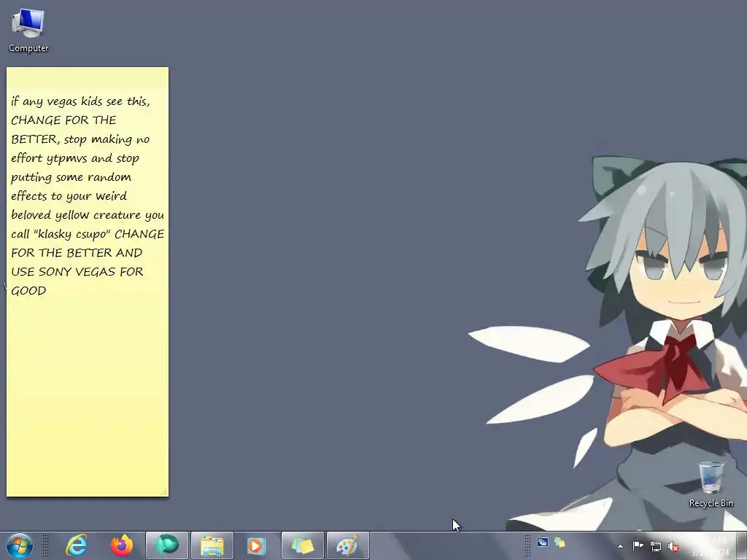Click 'if any vegas kids see this,' line
Image resolution: width=747 pixels, height=560 pixels.
click(80, 101)
